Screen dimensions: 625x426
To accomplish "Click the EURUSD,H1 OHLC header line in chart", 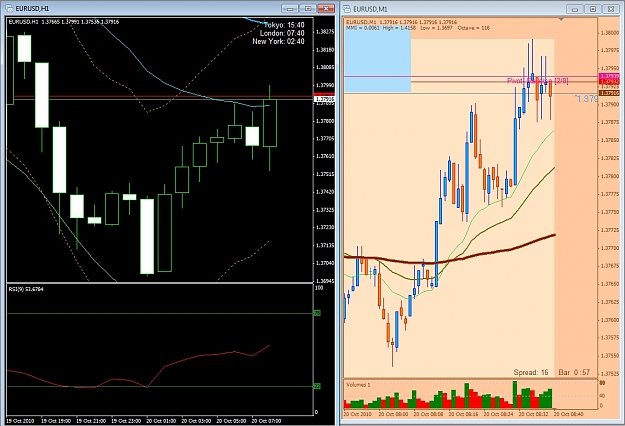I will (x=64, y=22).
